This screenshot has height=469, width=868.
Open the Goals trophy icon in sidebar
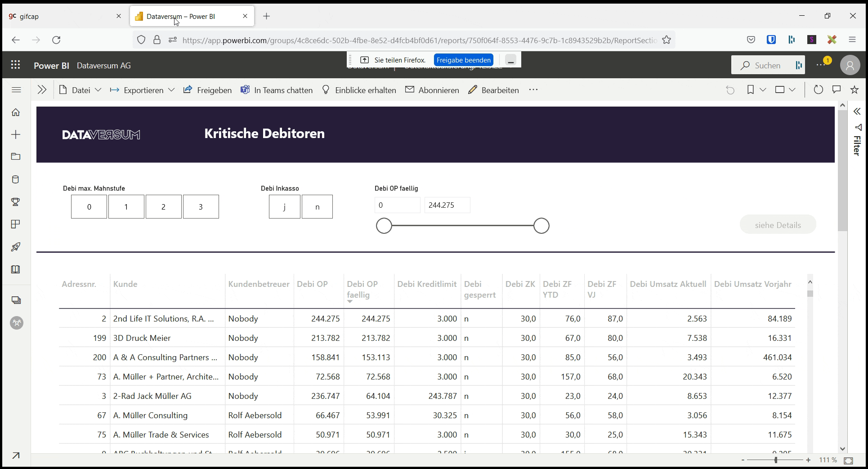(x=16, y=202)
